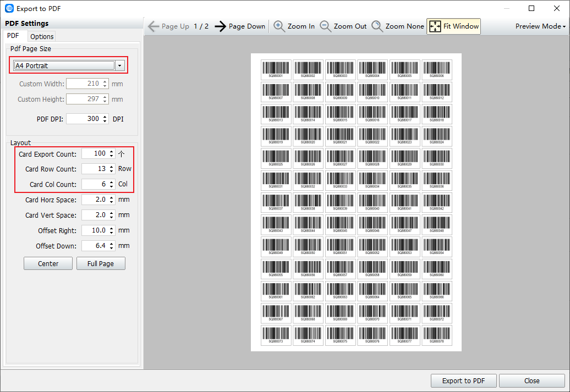Click the Card Horz Space spinner arrows
This screenshot has height=392, width=570.
[112, 200]
